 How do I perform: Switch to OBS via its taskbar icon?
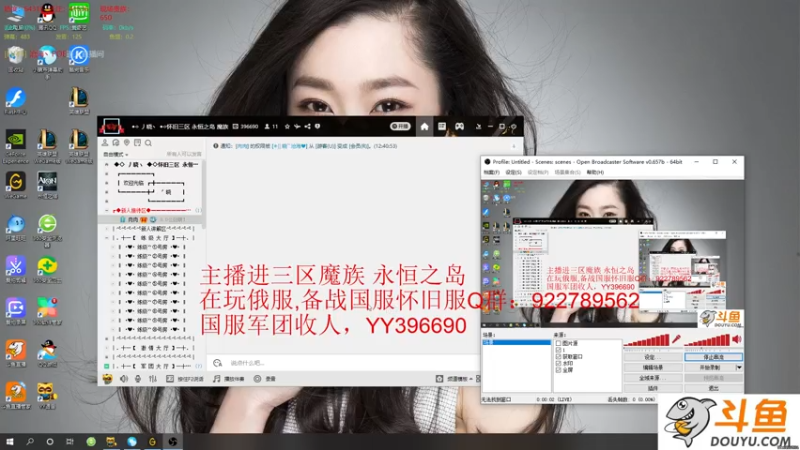pyautogui.click(x=172, y=442)
